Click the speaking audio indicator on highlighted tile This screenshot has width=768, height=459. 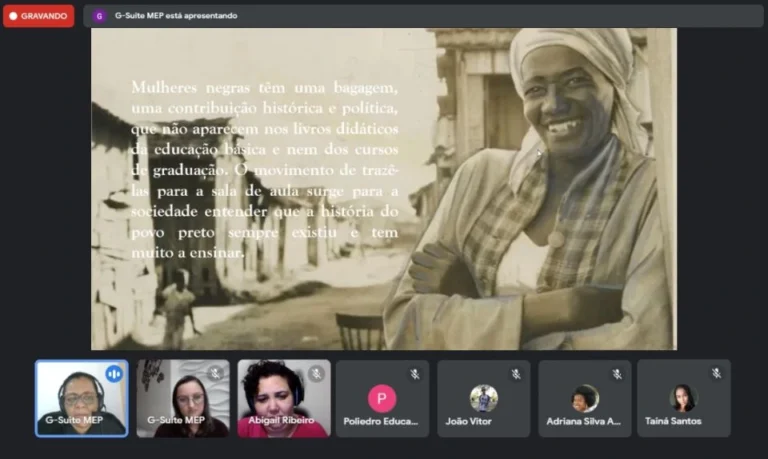point(113,373)
